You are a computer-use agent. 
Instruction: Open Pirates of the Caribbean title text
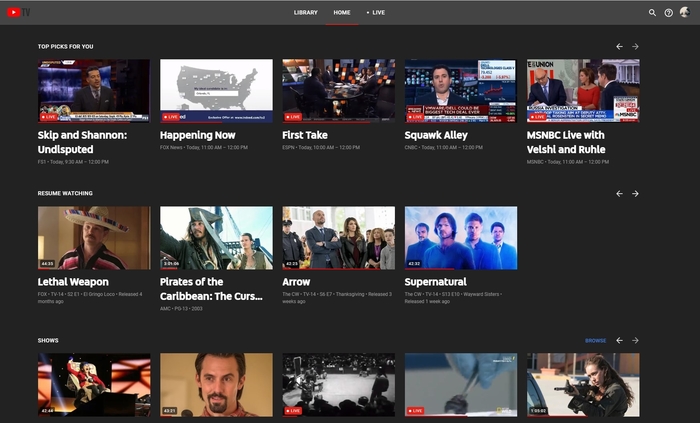pos(211,289)
